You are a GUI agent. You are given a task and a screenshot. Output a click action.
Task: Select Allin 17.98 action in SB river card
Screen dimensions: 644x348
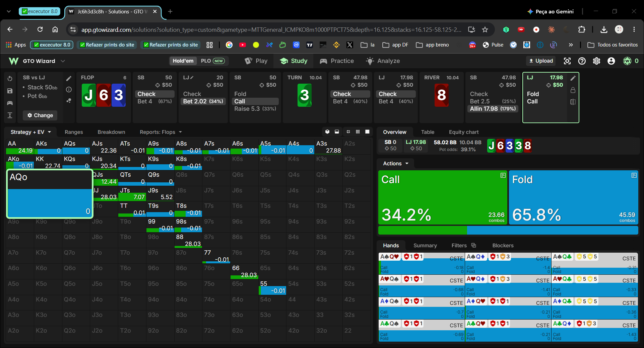point(493,109)
